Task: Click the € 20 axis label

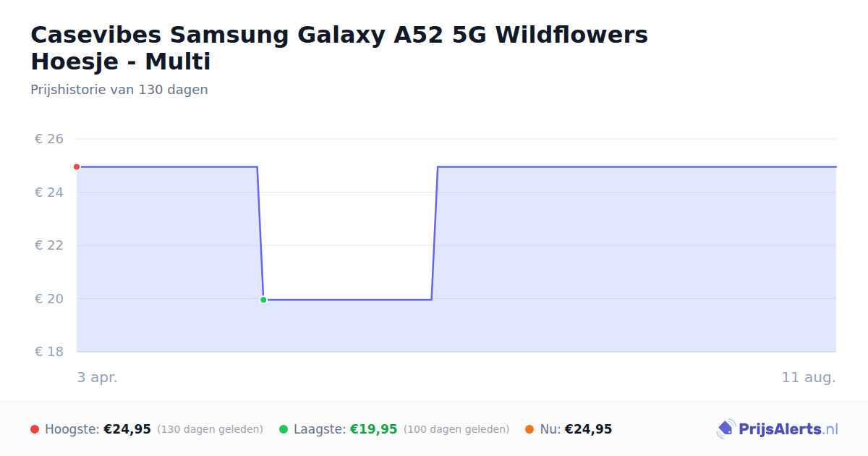Action: pos(49,299)
